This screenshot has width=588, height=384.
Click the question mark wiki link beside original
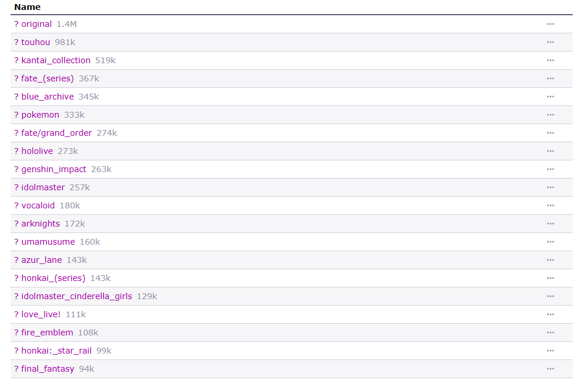pyautogui.click(x=16, y=24)
